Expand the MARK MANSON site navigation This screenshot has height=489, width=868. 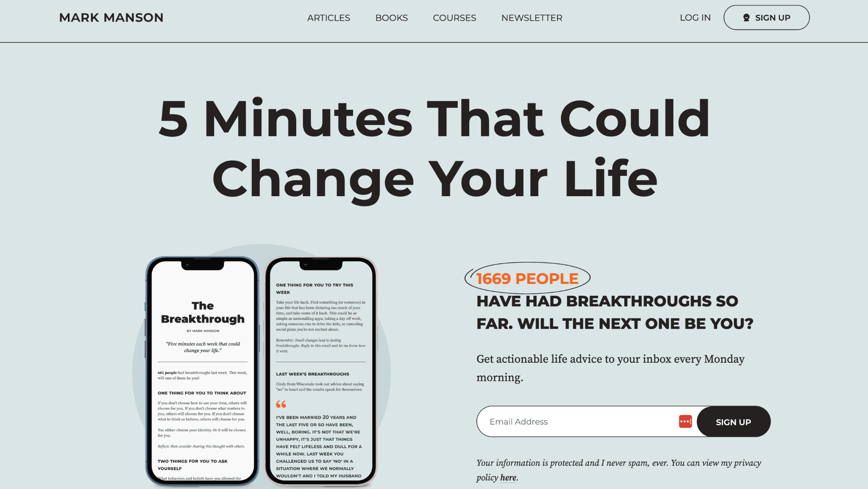point(111,17)
